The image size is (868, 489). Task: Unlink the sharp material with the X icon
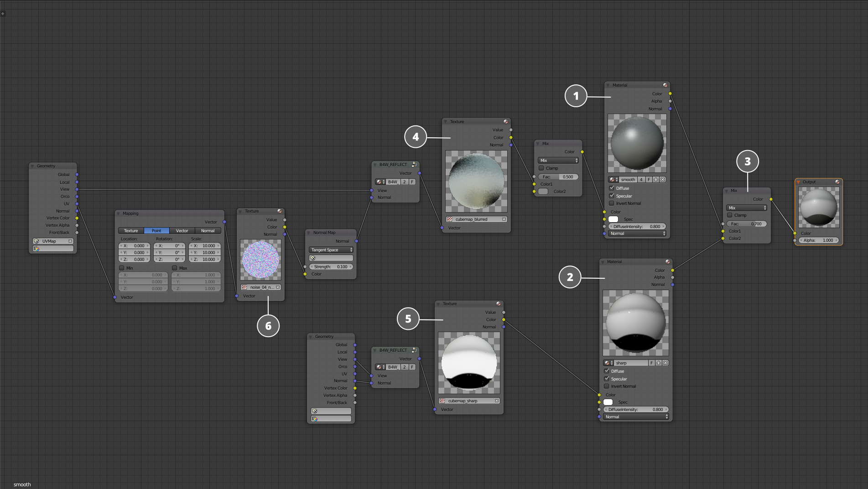click(665, 363)
